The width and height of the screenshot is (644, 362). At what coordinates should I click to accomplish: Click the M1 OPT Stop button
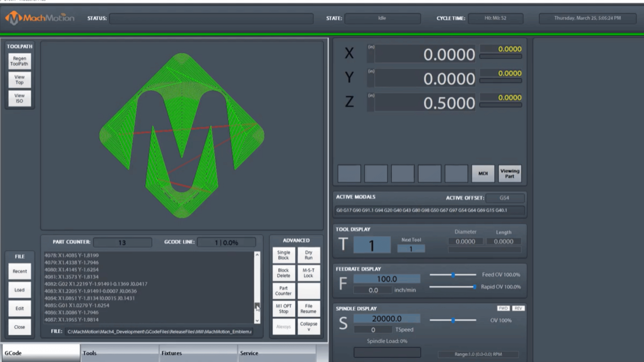284,308
